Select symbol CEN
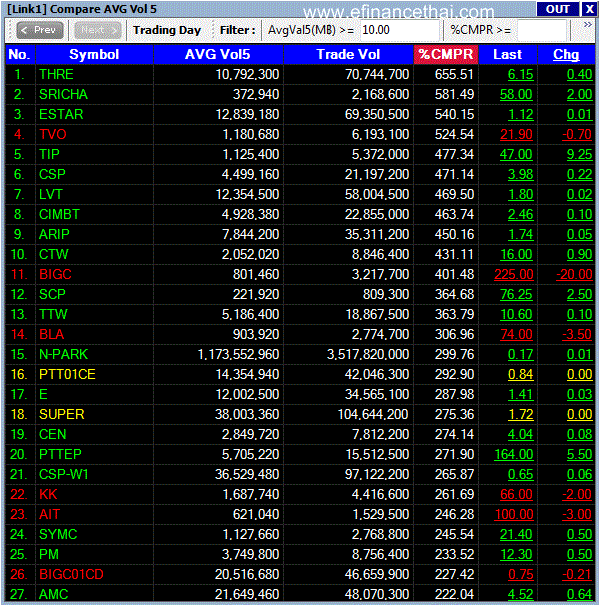Viewport: 605px width, 606px height. [52, 434]
